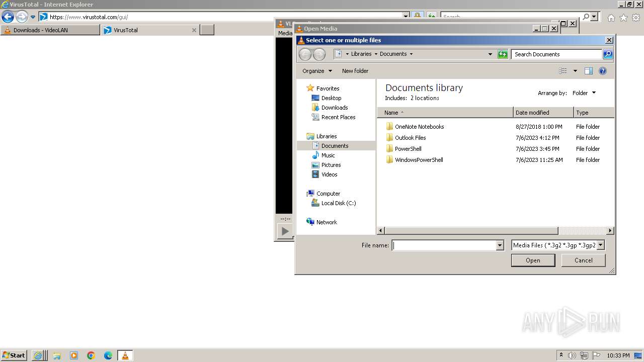Create a New folder
This screenshot has height=362, width=644.
coord(355,71)
